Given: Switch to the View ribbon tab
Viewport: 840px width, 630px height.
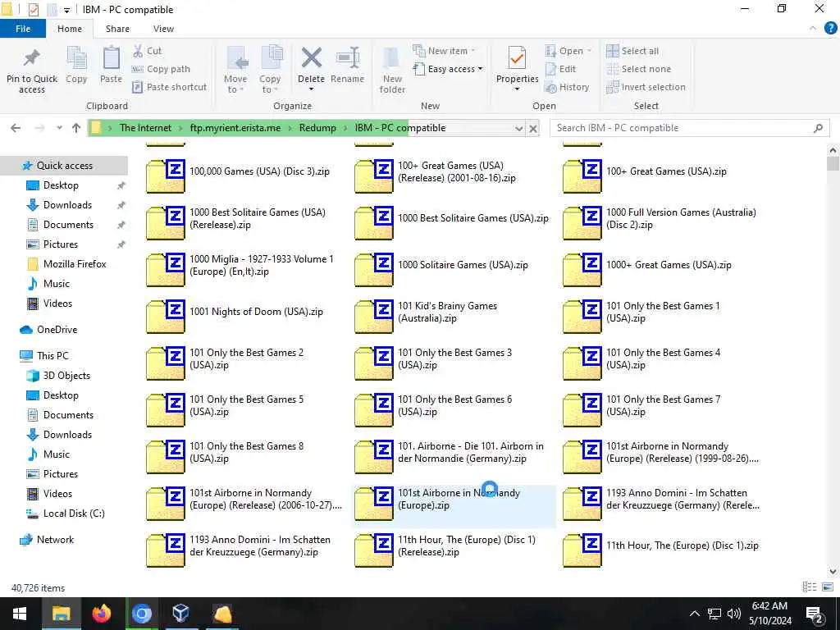Looking at the screenshot, I should click(163, 29).
